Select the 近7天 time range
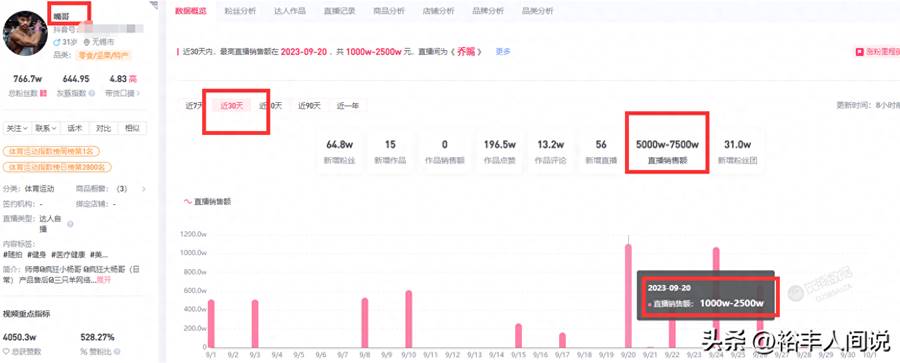 pyautogui.click(x=194, y=106)
